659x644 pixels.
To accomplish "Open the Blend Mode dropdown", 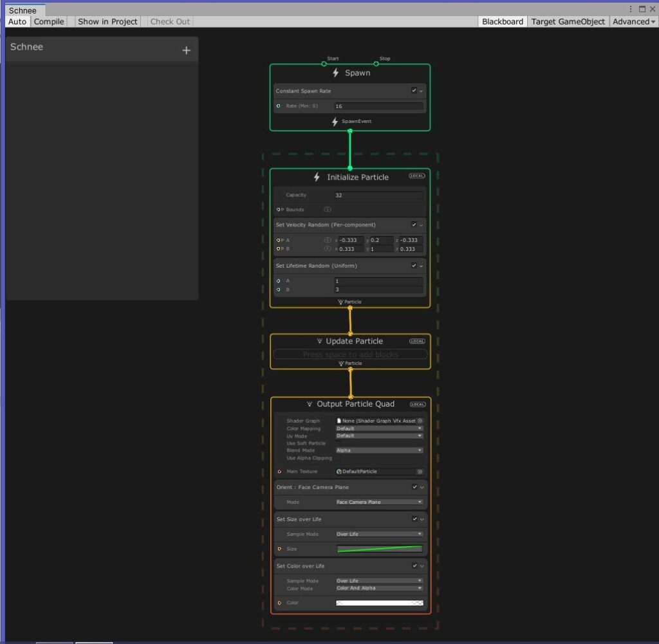I will 379,450.
